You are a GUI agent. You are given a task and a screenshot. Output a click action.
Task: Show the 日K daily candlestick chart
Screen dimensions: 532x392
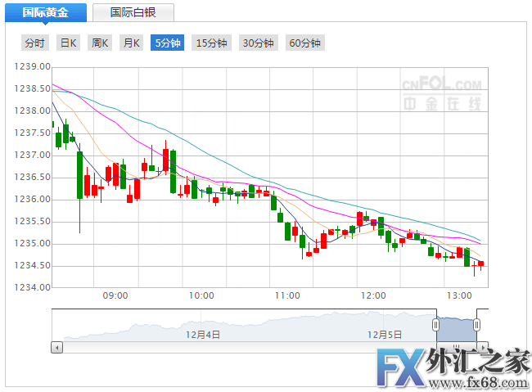pyautogui.click(x=69, y=43)
